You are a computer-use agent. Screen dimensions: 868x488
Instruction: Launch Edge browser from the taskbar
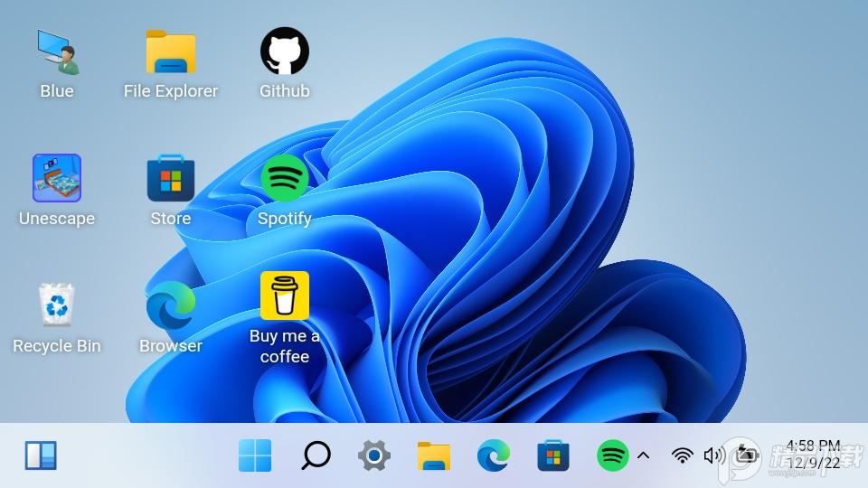click(x=494, y=455)
